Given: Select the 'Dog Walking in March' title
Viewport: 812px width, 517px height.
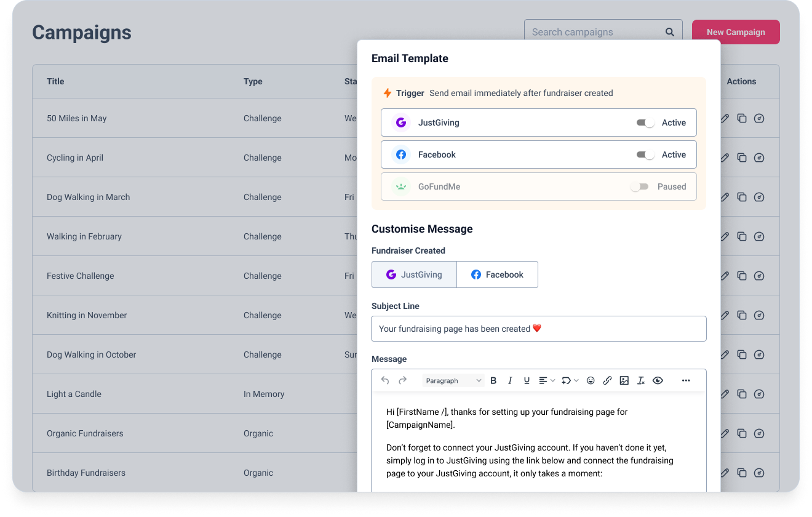Looking at the screenshot, I should 89,197.
